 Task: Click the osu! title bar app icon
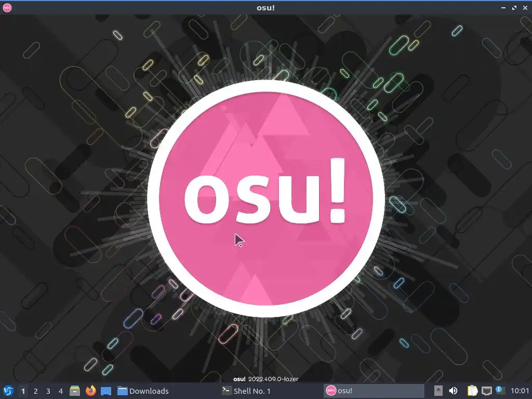7,7
